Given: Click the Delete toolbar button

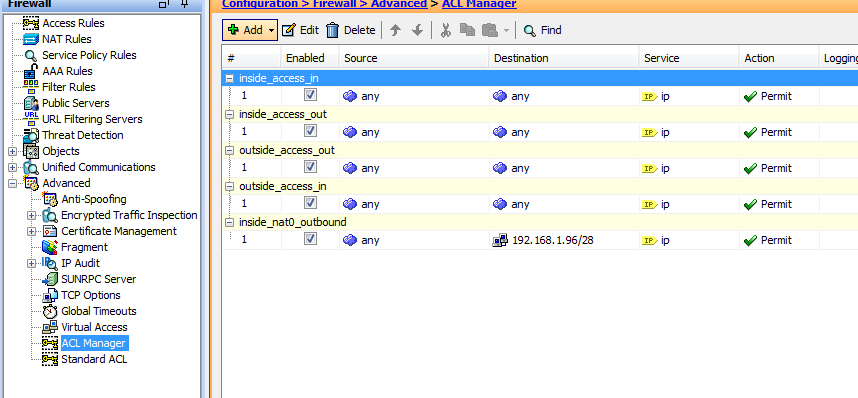Looking at the screenshot, I should click(x=351, y=30).
